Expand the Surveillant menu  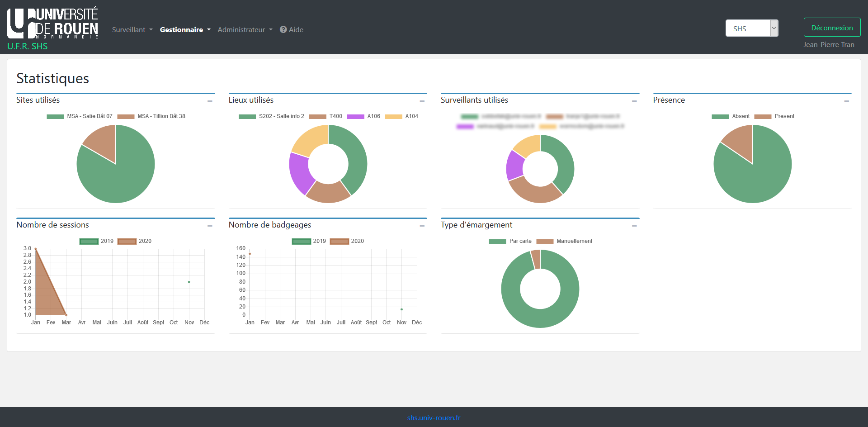pyautogui.click(x=132, y=29)
